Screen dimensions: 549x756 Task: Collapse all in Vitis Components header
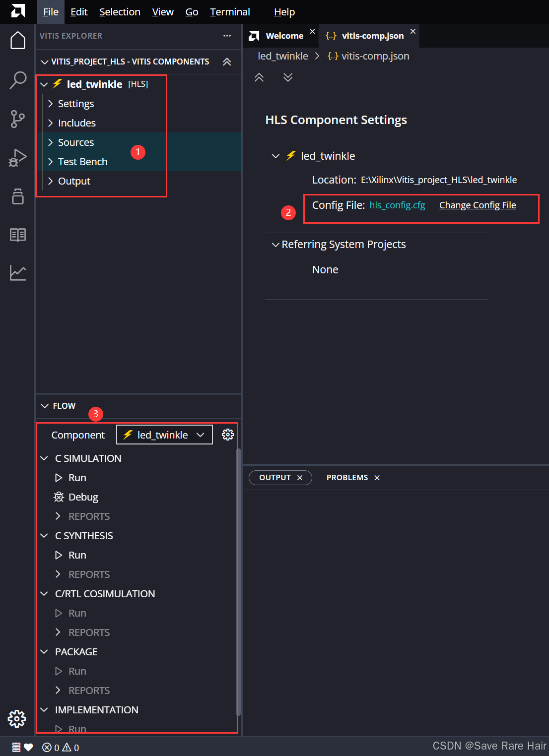point(227,62)
